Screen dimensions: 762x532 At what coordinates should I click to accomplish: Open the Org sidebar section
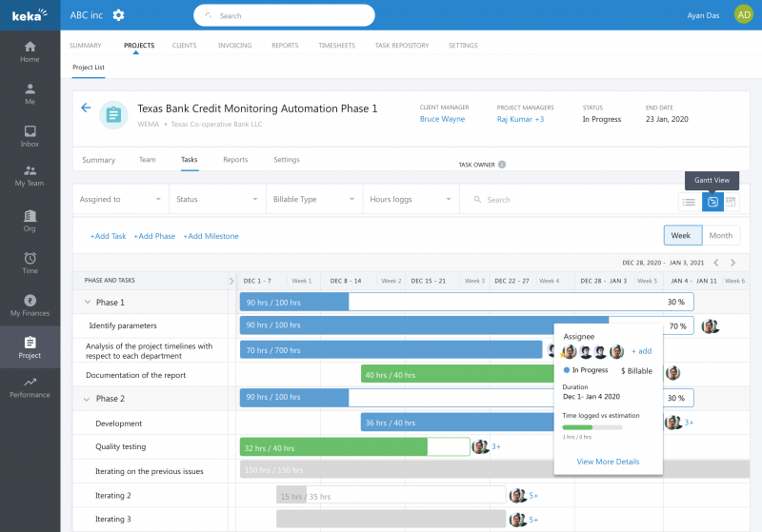click(x=30, y=221)
